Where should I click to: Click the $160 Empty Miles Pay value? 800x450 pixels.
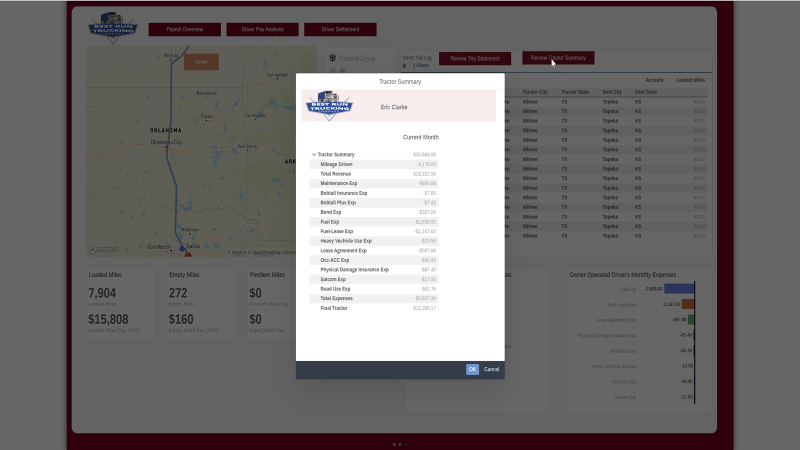click(181, 319)
